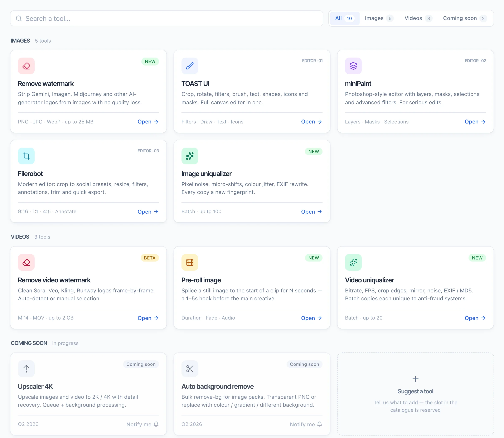Viewport: 504px width, 438px height.
Task: Click the brush icon on TOAST UI card
Action: point(190,66)
